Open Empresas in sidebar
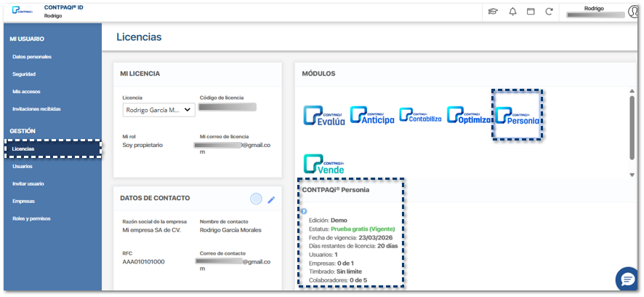Image resolution: width=644 pixels, height=297 pixels. pos(23,202)
